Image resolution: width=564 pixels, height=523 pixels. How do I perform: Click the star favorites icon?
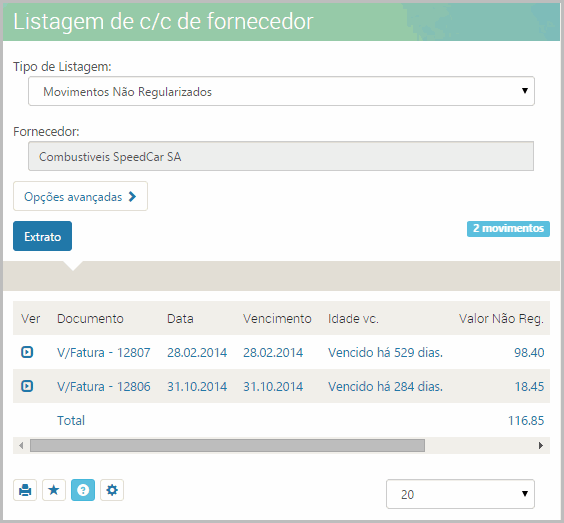point(54,490)
